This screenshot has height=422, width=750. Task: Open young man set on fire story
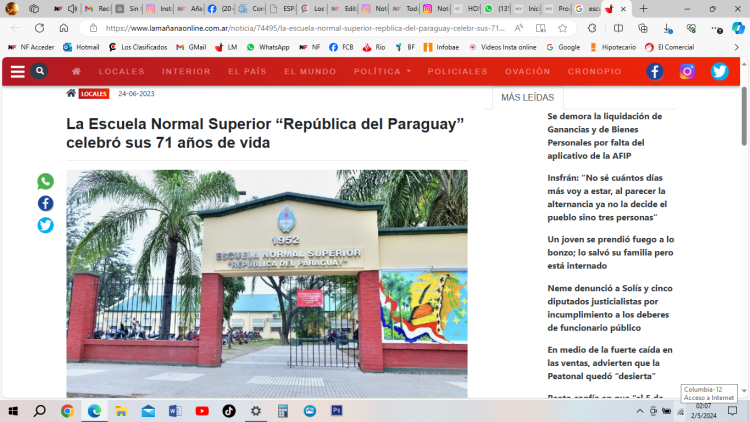pyautogui.click(x=611, y=252)
